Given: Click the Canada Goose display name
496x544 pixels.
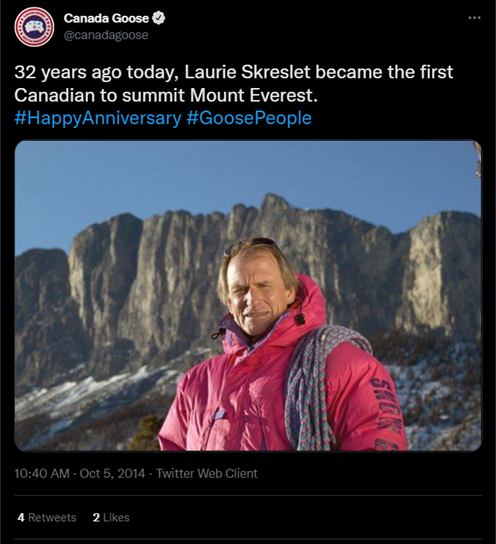Looking at the screenshot, I should click(106, 18).
